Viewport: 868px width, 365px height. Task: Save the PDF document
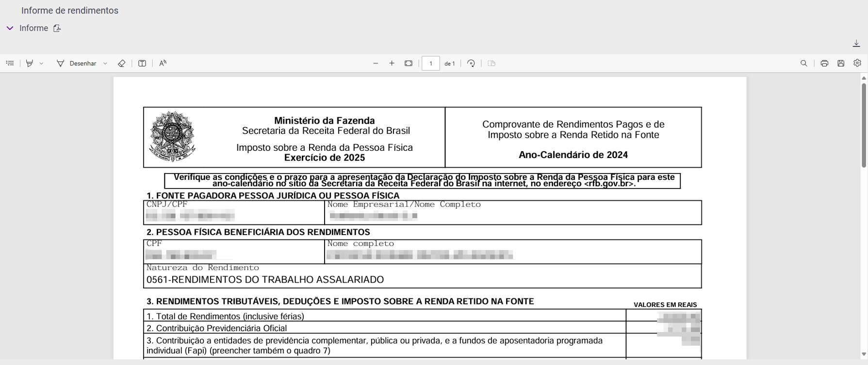841,63
